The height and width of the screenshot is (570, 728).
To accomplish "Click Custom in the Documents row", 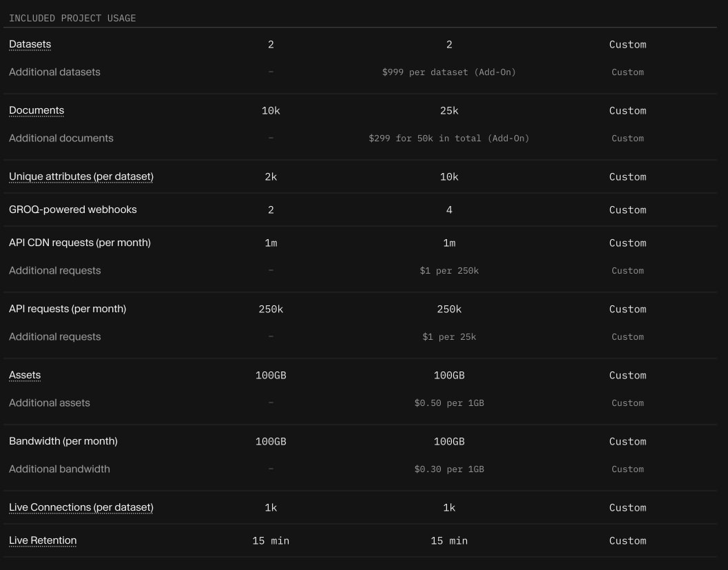I will tap(627, 110).
